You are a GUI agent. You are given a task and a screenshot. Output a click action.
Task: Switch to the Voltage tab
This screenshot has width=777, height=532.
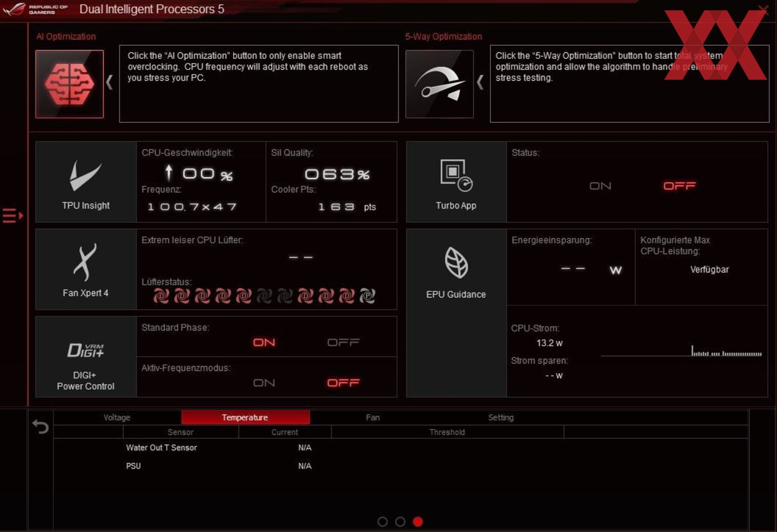[117, 417]
